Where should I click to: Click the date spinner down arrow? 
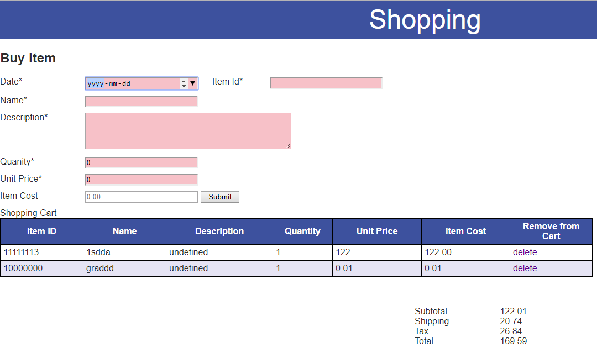pyautogui.click(x=184, y=86)
